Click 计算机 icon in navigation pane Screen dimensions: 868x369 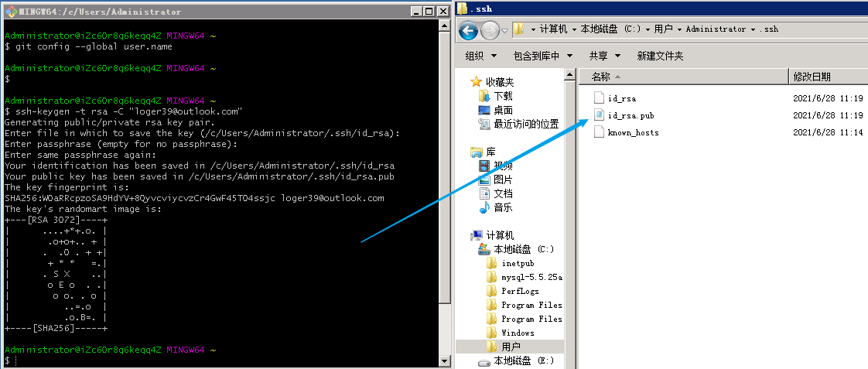pos(476,235)
